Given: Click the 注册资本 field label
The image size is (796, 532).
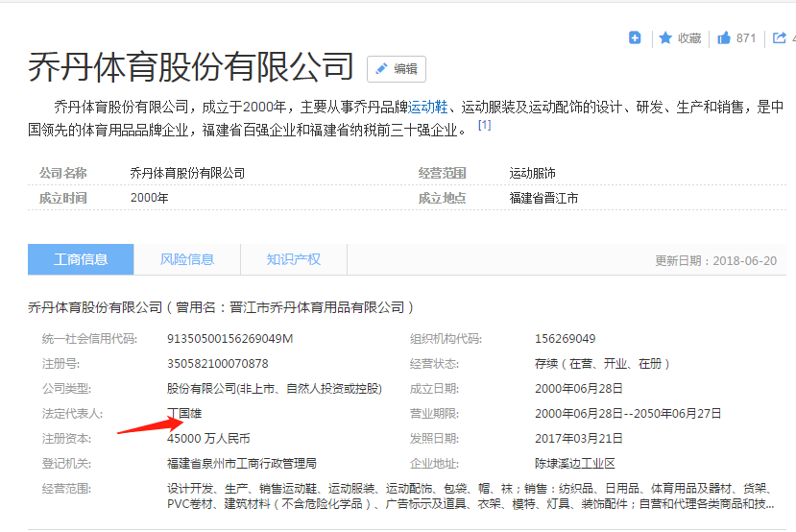Looking at the screenshot, I should pyautogui.click(x=66, y=439).
